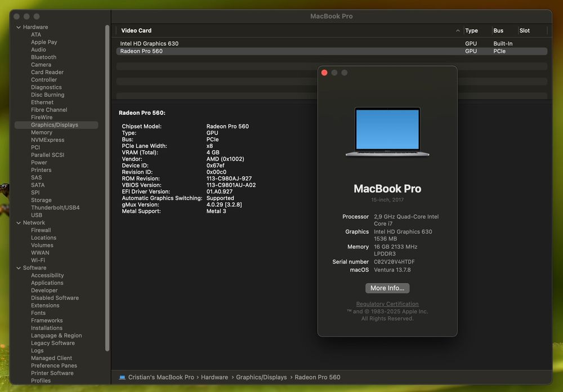Select NVMExpress in the sidebar
Image resolution: width=563 pixels, height=392 pixels.
point(48,140)
